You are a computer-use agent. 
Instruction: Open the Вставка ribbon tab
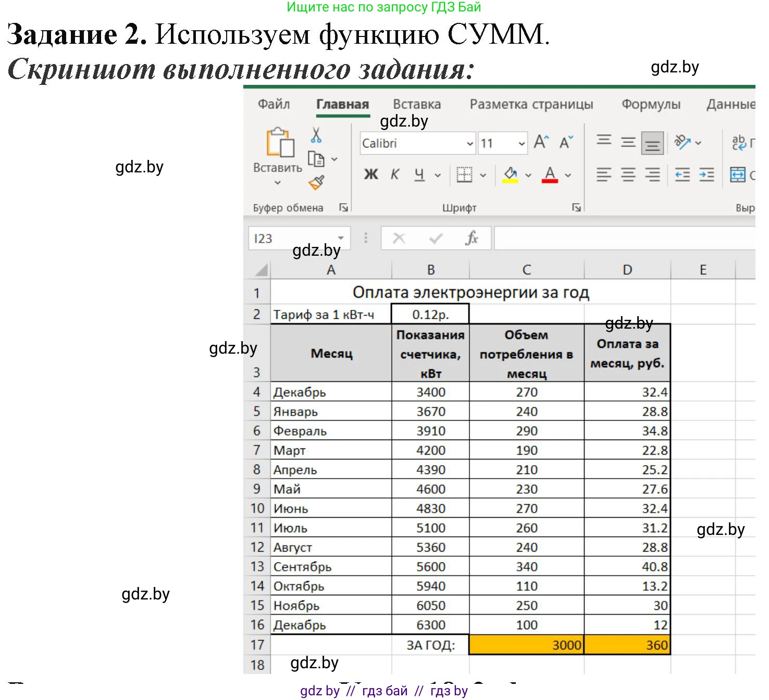pyautogui.click(x=417, y=104)
